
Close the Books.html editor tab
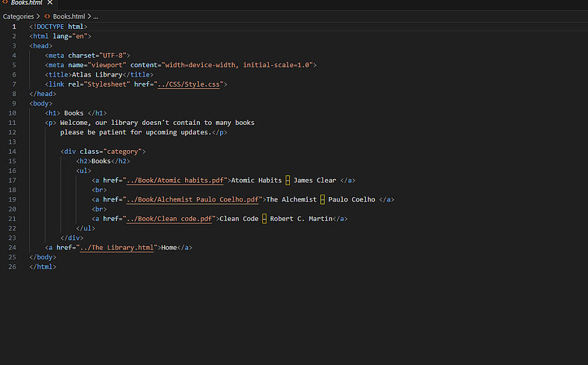49,3
